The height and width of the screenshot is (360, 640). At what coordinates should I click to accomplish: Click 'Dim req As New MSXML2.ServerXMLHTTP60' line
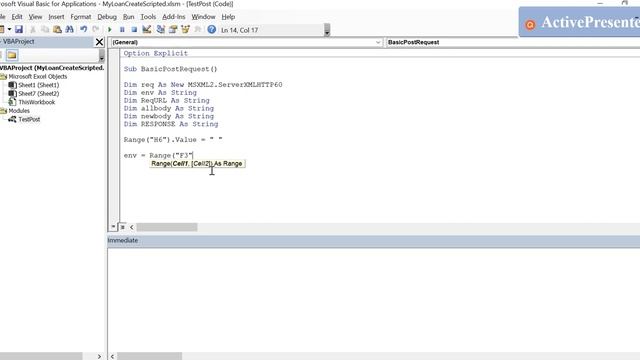(x=203, y=85)
